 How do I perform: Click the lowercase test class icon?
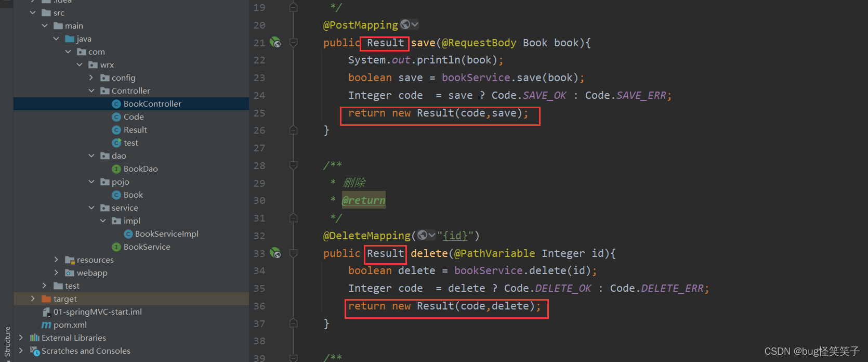tap(116, 143)
